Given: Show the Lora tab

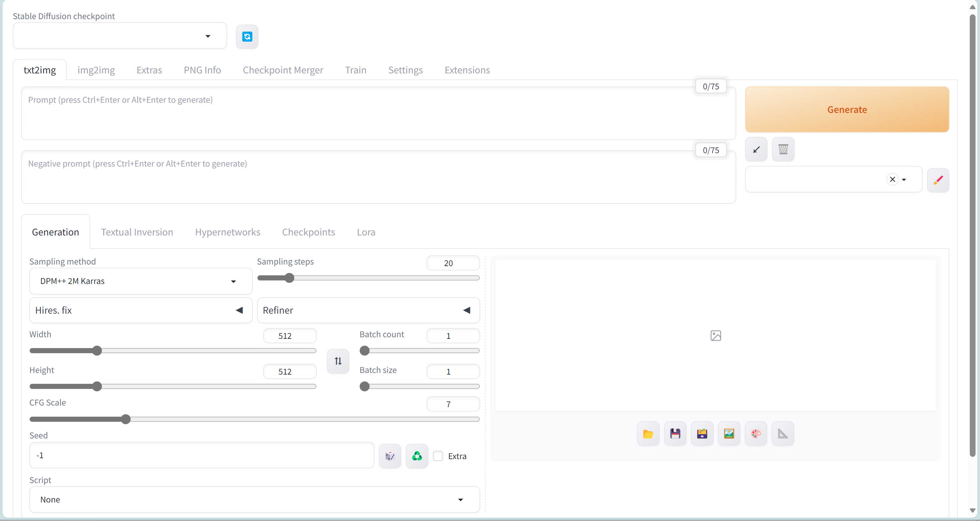Looking at the screenshot, I should click(366, 232).
